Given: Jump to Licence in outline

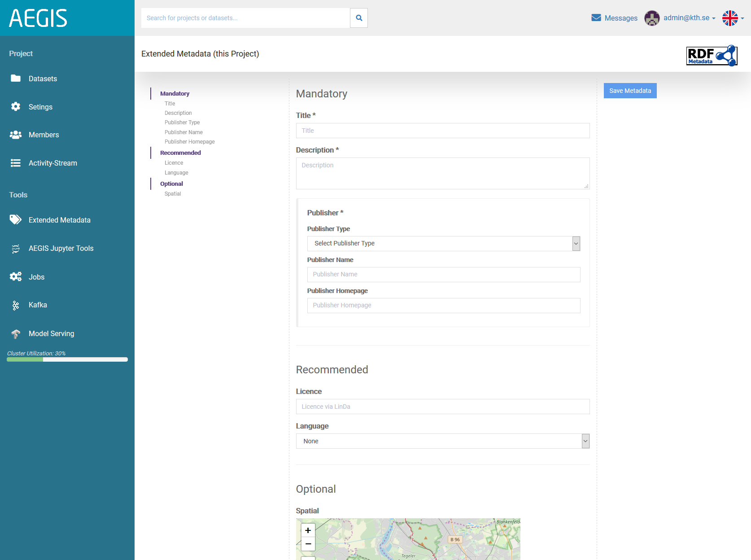Looking at the screenshot, I should click(174, 163).
